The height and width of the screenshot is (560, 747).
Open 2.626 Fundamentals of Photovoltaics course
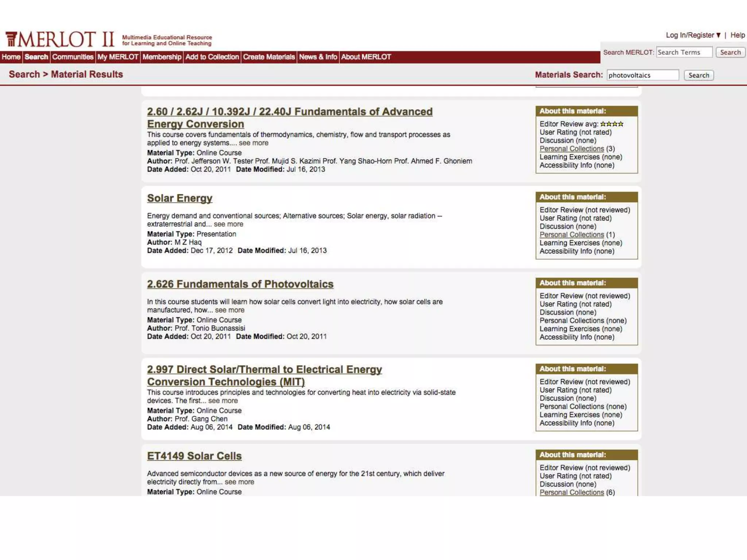240,284
